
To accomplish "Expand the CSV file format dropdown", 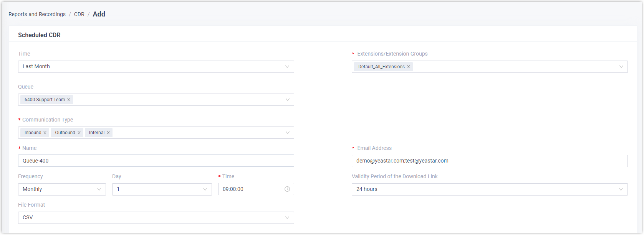I will (287, 218).
